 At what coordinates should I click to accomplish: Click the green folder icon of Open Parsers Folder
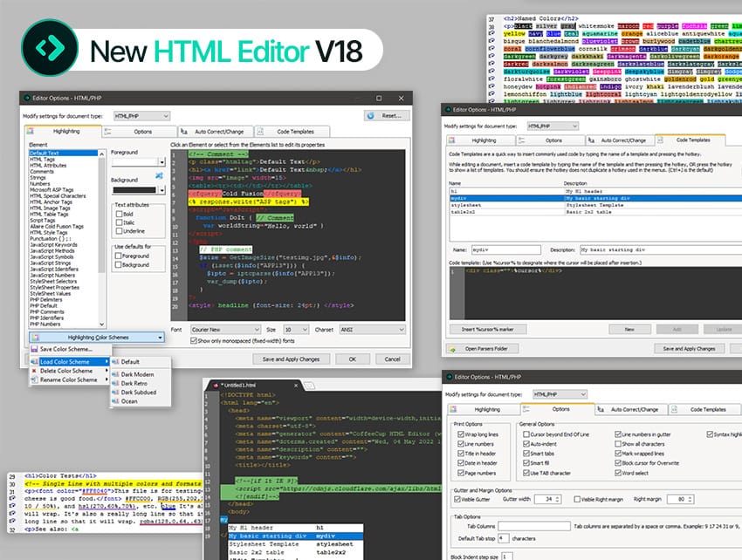click(453, 349)
